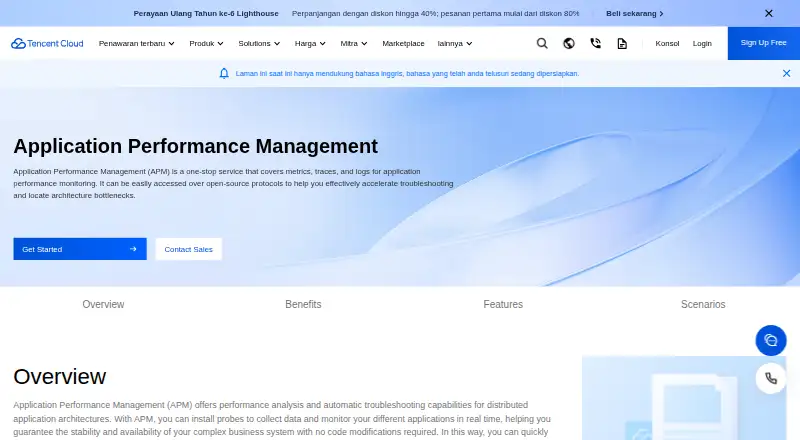Click the Tencent Cloud logo
800x440 pixels.
[47, 43]
